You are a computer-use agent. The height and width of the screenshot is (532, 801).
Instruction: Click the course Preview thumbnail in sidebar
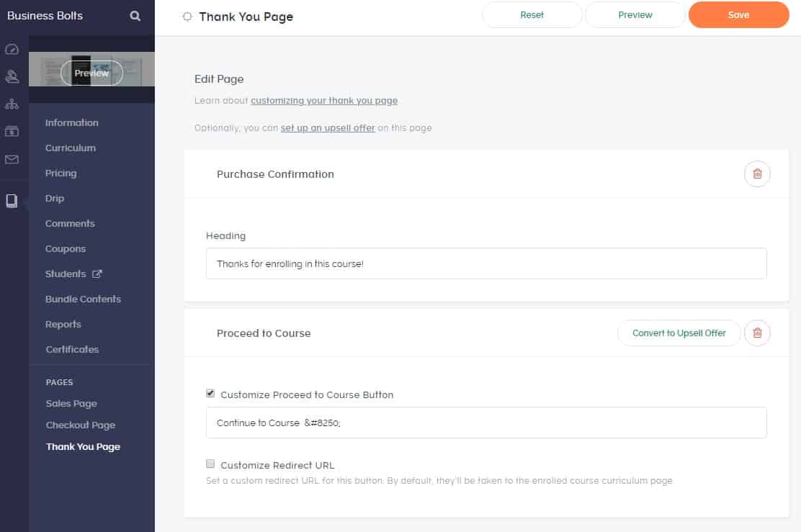tap(91, 73)
